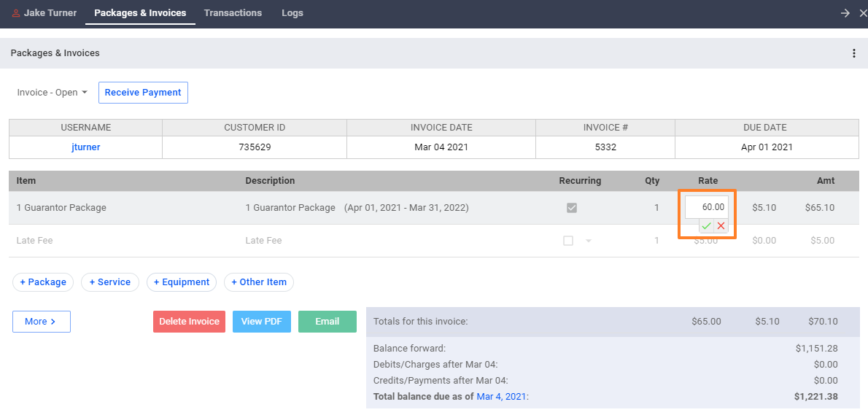The height and width of the screenshot is (415, 868).
Task: Confirm rate edit with green checkmark
Action: 706,226
